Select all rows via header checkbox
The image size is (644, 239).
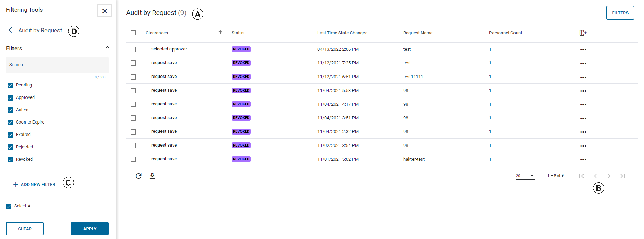pos(133,33)
